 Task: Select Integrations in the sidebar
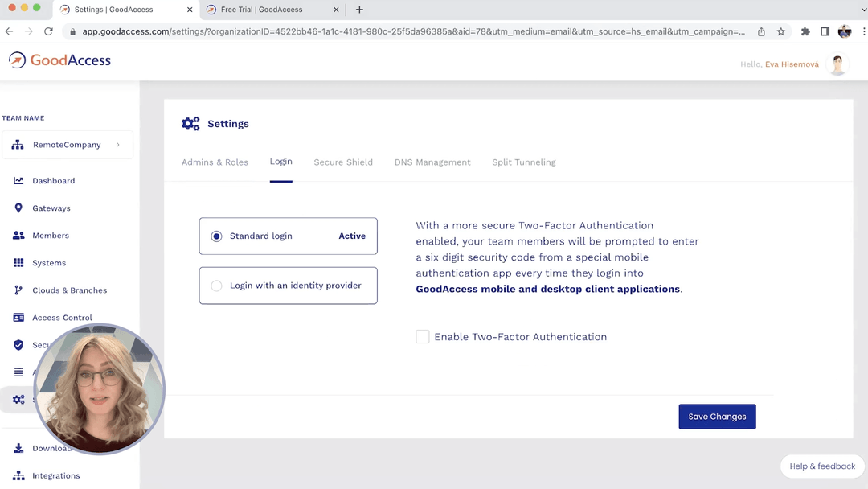click(55, 475)
